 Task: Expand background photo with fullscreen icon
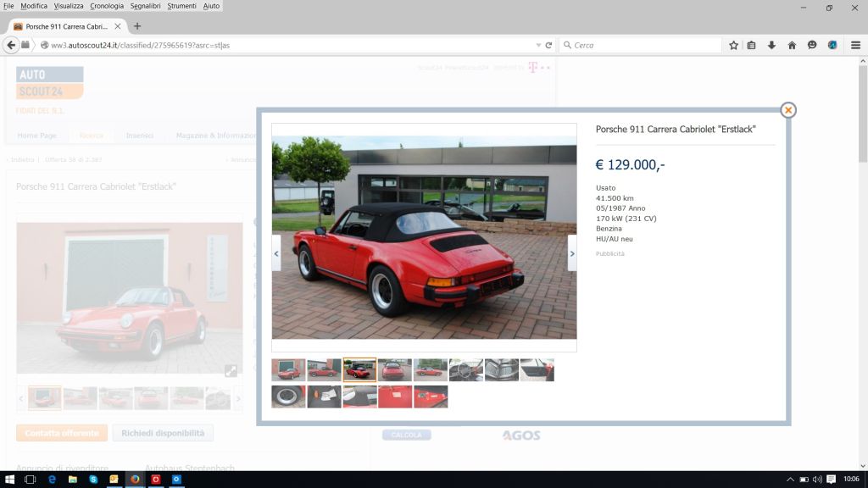(x=231, y=371)
